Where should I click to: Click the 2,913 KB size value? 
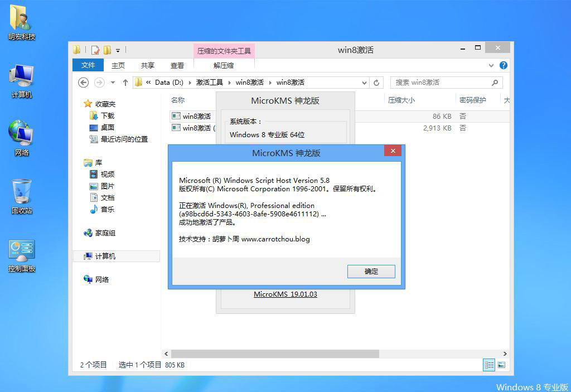click(437, 128)
